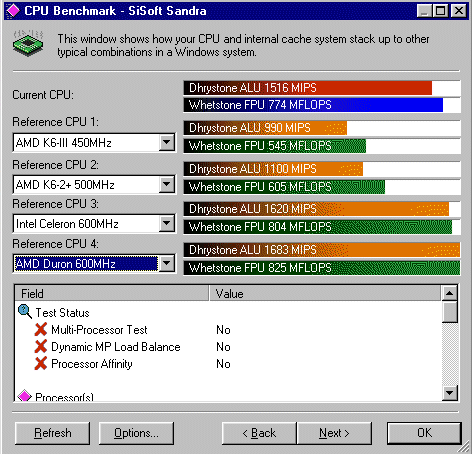Click the pink diamond Processor(s) icon
This screenshot has height=454, width=472.
(24, 395)
